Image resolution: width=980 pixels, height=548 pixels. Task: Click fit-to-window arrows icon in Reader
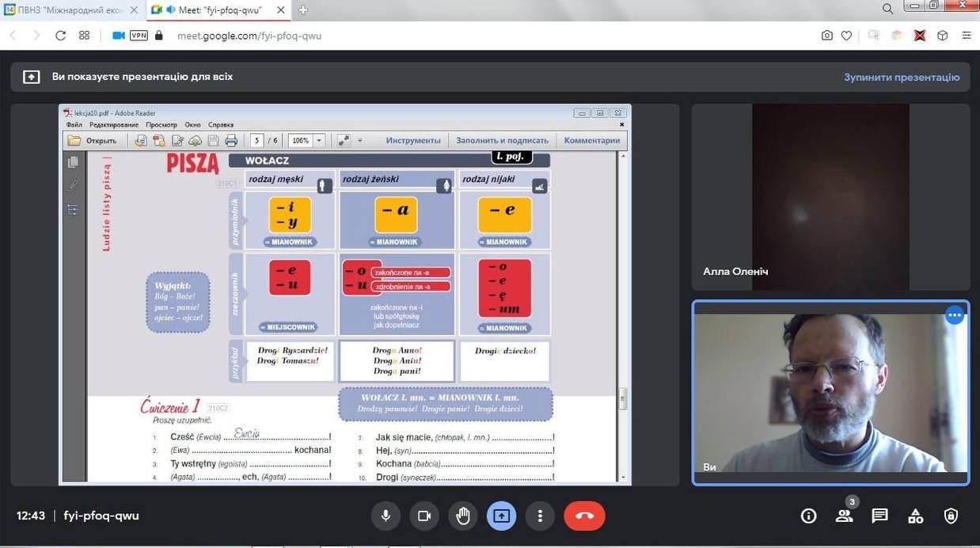tap(344, 140)
